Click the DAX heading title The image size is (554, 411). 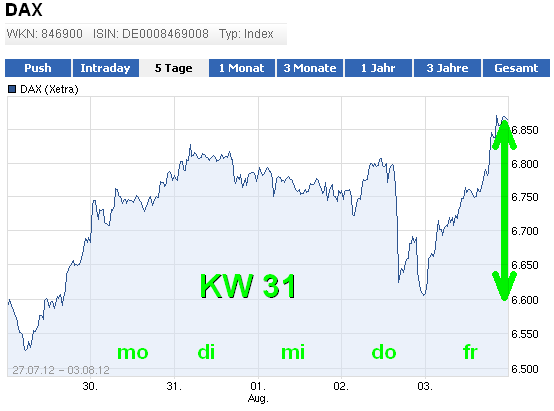click(24, 10)
